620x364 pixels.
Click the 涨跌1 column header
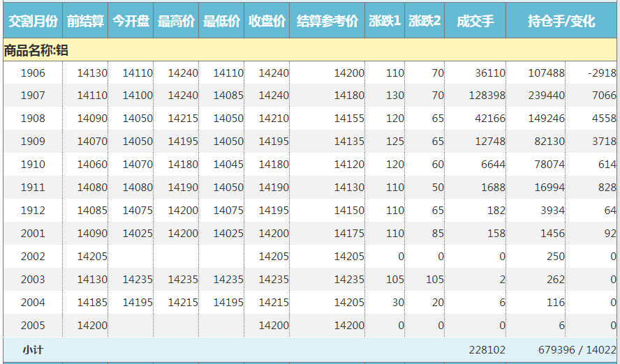click(385, 22)
